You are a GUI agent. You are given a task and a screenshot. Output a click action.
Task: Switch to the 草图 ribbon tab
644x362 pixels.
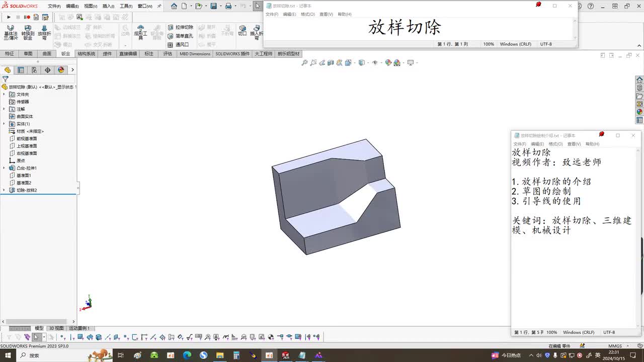(x=28, y=54)
